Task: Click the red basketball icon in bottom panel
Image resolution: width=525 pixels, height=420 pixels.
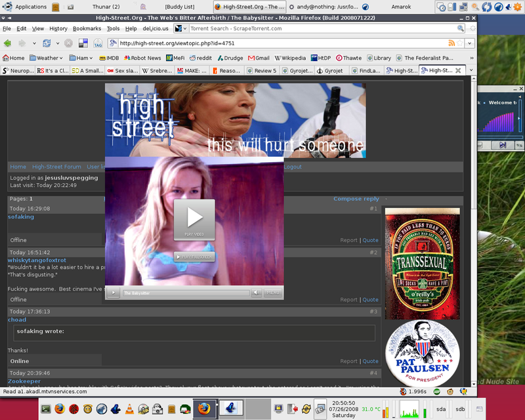Action: point(73,409)
